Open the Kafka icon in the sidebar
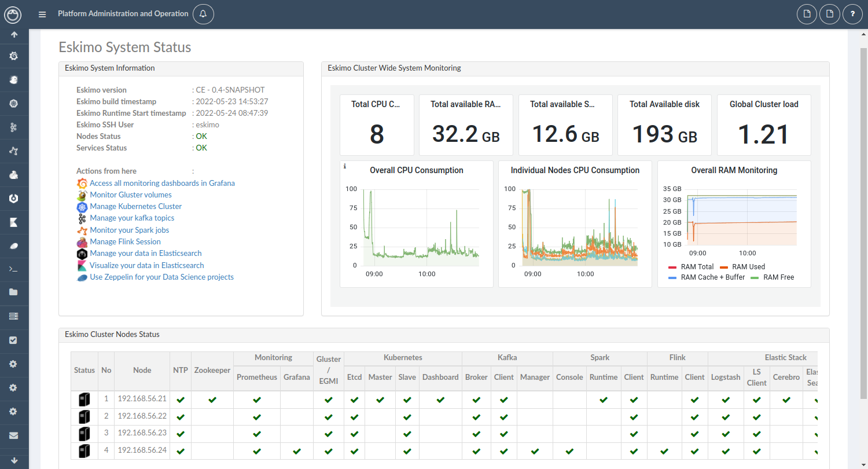Screen dimensions: 868x469 [14, 127]
